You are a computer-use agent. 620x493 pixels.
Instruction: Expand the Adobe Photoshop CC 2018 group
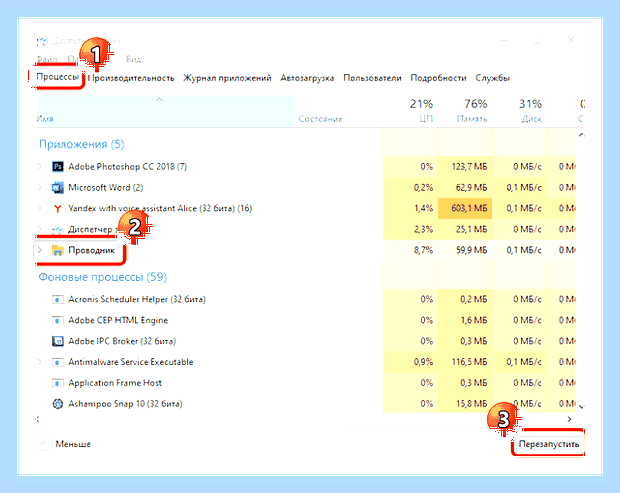coord(40,166)
